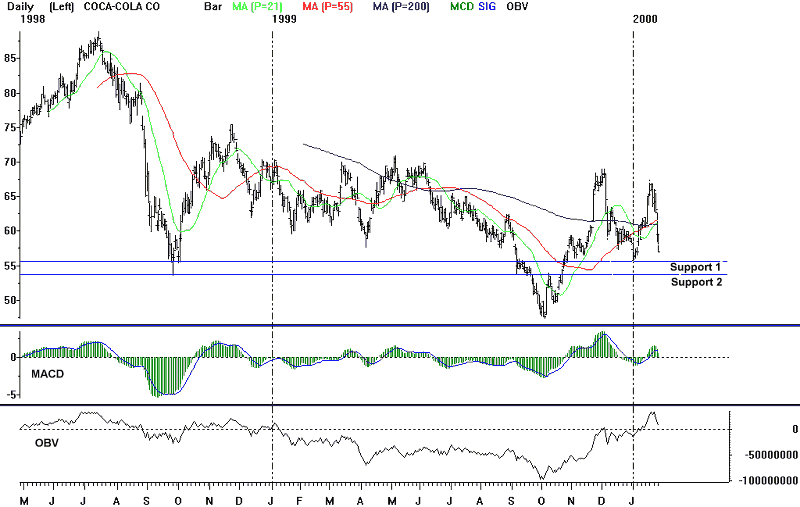Click the 'M' month label at axis start
The width and height of the screenshot is (800, 507).
pos(24,501)
